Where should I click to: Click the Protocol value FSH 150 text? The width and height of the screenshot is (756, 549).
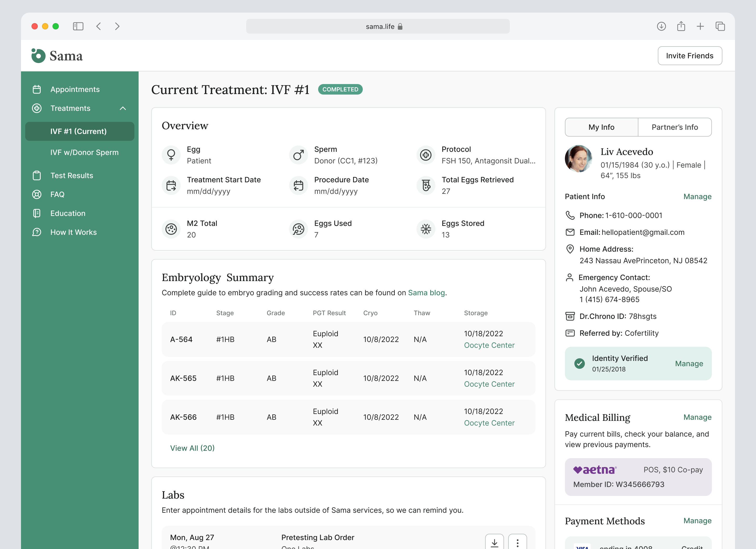pyautogui.click(x=488, y=161)
